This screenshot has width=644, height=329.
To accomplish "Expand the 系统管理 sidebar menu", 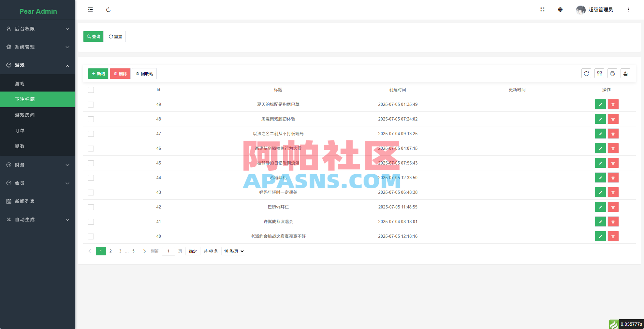I will 37,47.
